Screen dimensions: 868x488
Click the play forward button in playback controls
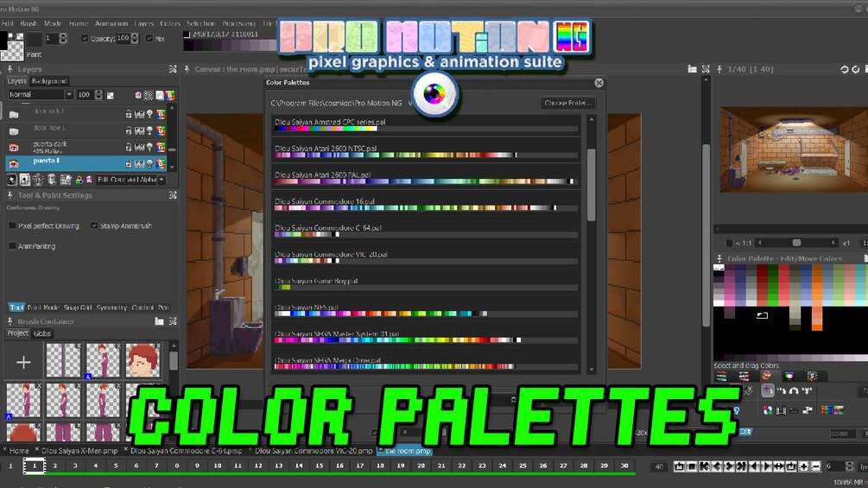767,467
